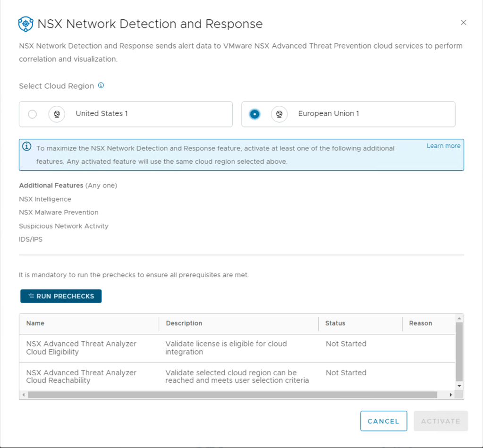Select the European Union 1 radio button
Viewport: 483px width, 448px height.
point(254,114)
